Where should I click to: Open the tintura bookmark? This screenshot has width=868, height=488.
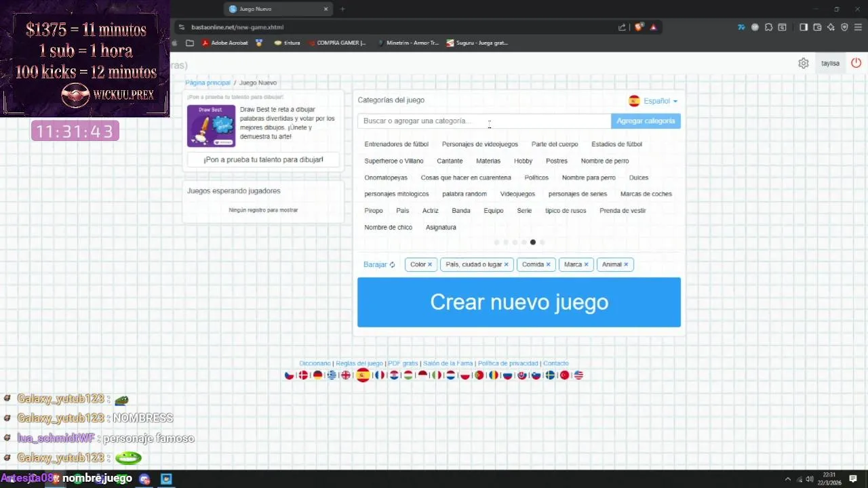pos(287,43)
